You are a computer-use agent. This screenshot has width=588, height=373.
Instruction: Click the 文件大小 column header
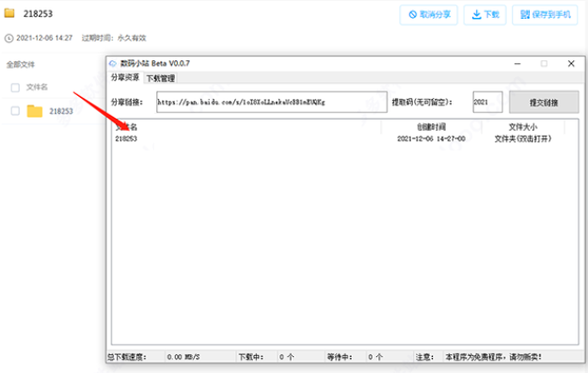tap(523, 127)
